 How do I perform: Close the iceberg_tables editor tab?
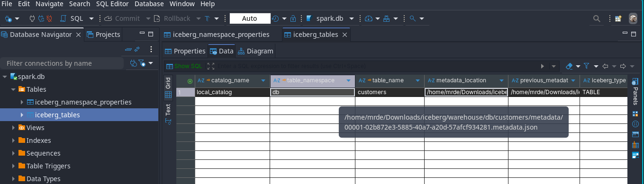tap(345, 35)
